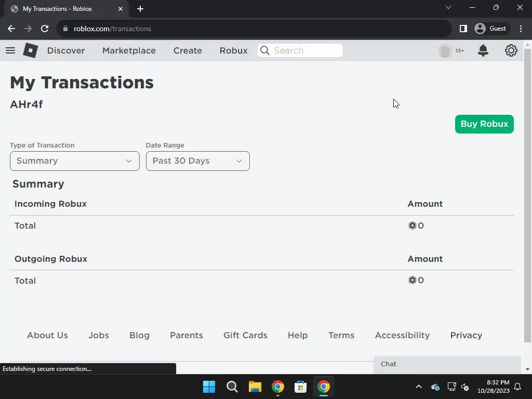
Task: Open the Terms footer link
Action: coord(341,335)
